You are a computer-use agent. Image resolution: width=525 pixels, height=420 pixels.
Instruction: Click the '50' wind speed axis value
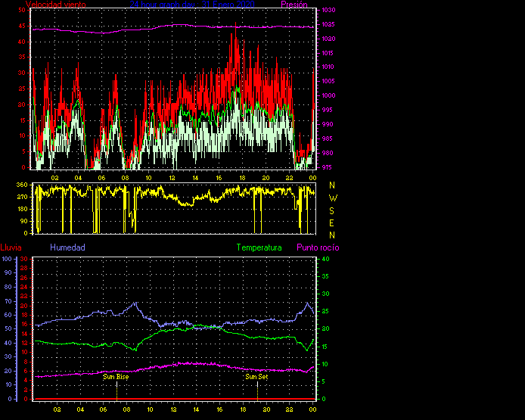[22, 10]
